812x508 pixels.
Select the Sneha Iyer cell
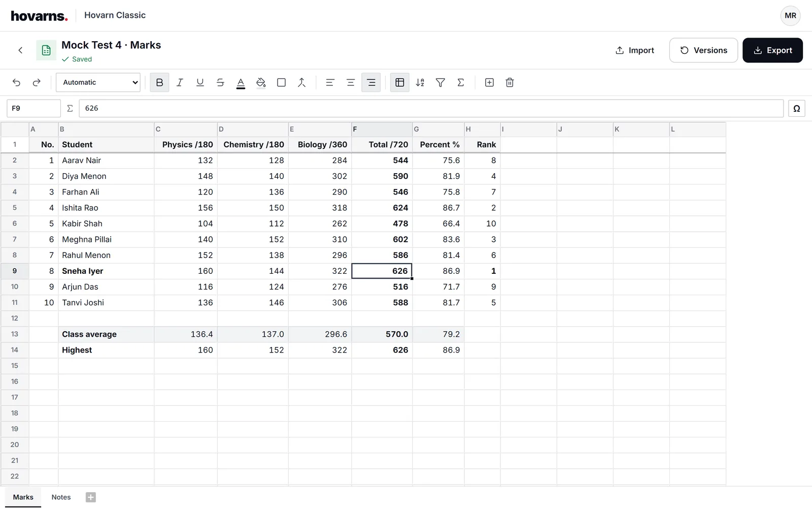click(x=106, y=271)
